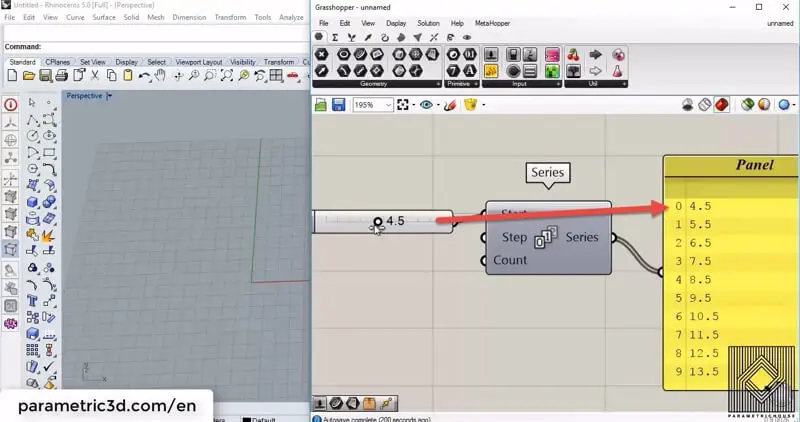
Task: Switch to the CPlanes tab
Action: coord(57,62)
